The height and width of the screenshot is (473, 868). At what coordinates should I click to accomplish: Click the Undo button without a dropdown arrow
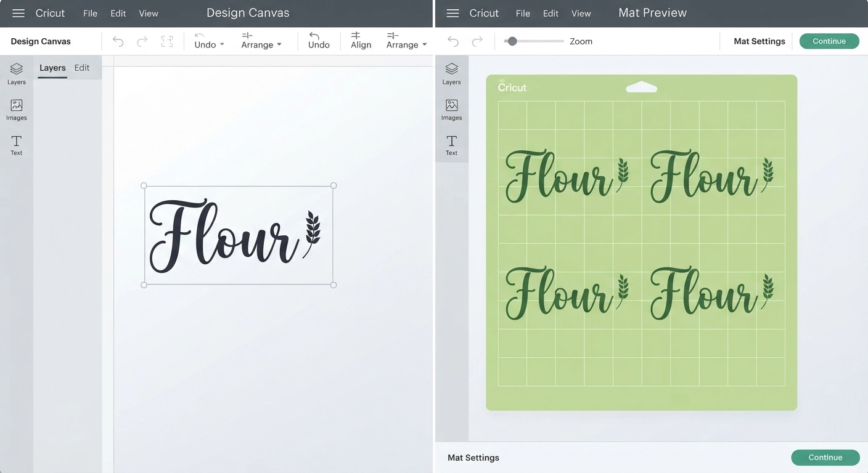[x=319, y=41]
